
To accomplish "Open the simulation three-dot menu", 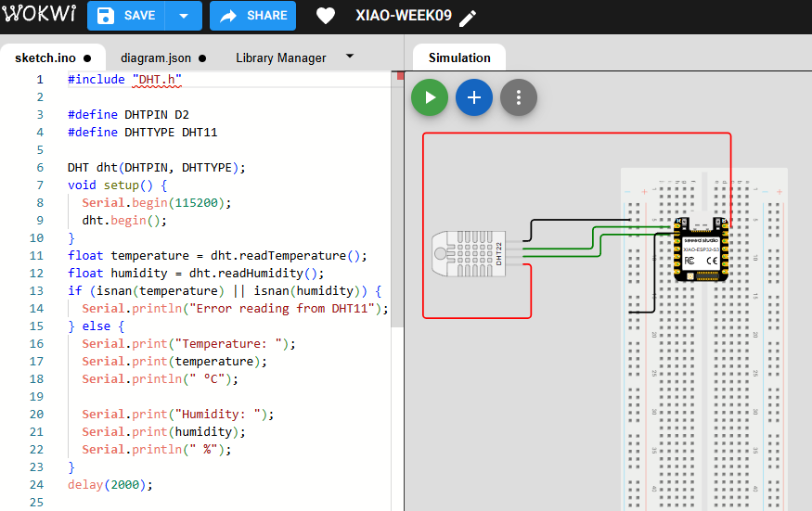I will (x=519, y=97).
